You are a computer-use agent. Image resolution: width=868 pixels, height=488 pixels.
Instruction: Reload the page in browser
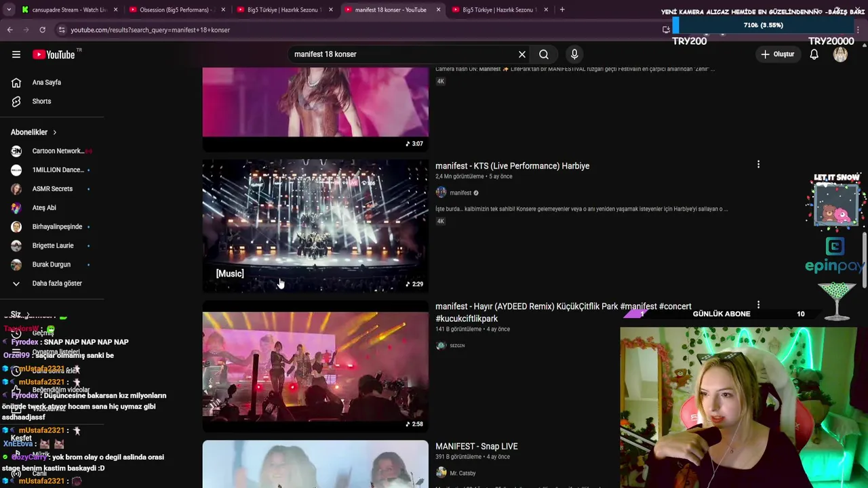[x=42, y=30]
